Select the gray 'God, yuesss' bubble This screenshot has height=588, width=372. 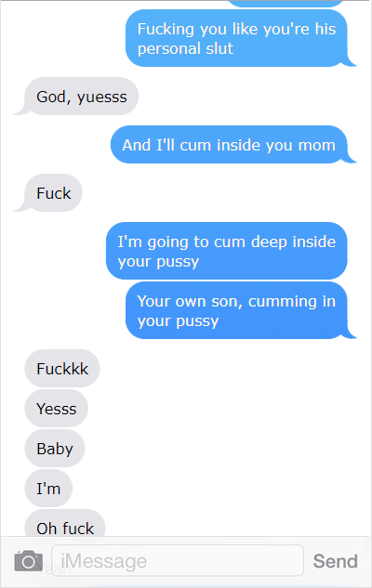[x=82, y=97]
